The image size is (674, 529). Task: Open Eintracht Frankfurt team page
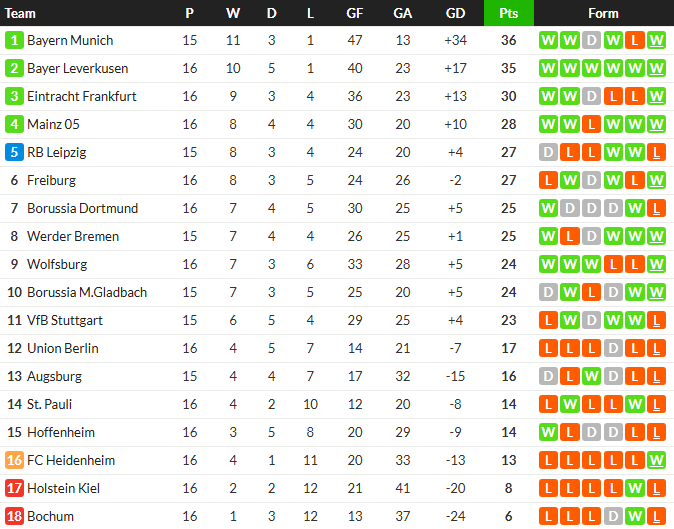click(82, 97)
